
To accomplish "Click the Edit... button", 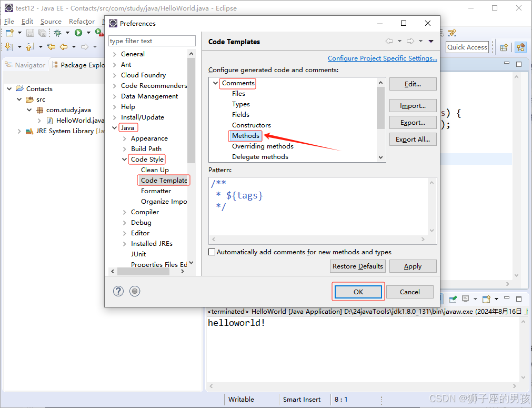I will coord(413,84).
